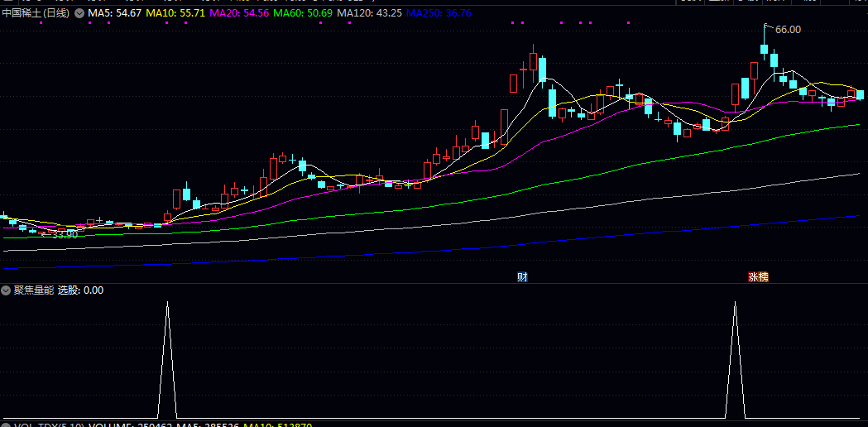
Task: Click the left spike peak in 聚焦量能 panel
Action: click(x=167, y=304)
